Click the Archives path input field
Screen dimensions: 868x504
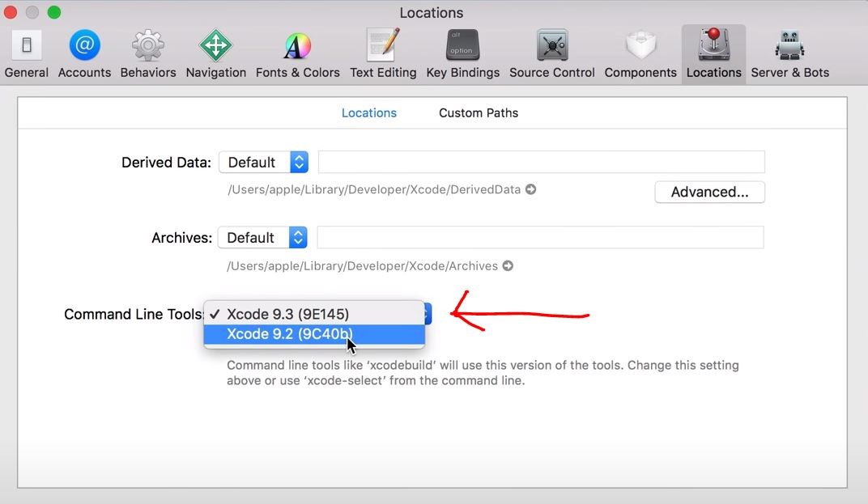(x=542, y=237)
